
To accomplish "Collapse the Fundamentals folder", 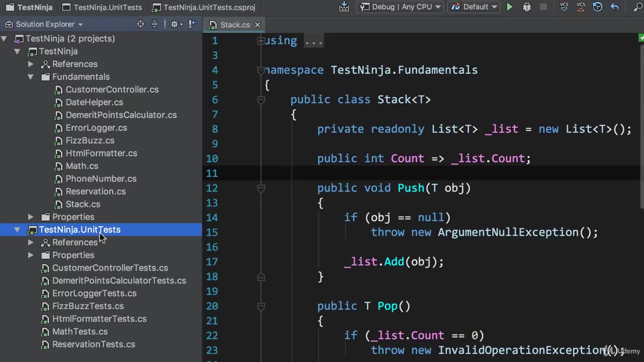I will (x=31, y=77).
